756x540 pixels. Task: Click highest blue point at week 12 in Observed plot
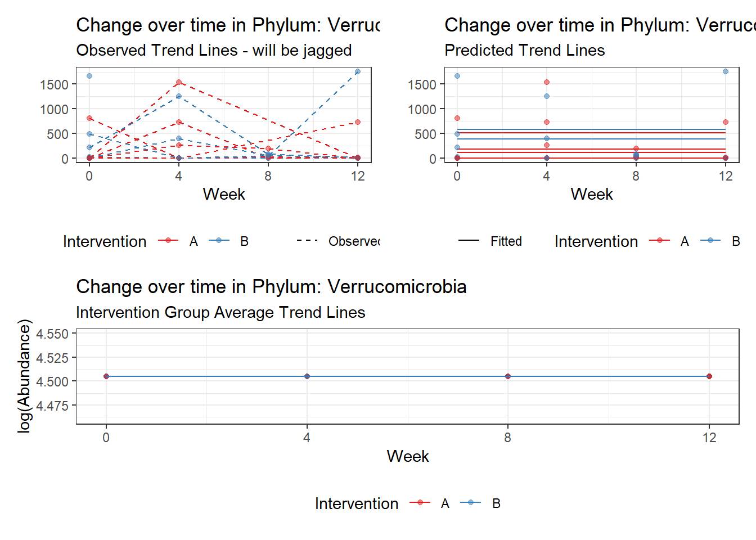(x=358, y=71)
